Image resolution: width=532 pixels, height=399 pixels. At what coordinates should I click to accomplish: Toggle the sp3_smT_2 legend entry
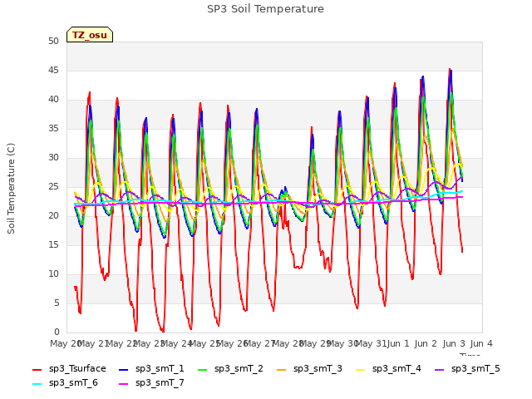point(230,369)
